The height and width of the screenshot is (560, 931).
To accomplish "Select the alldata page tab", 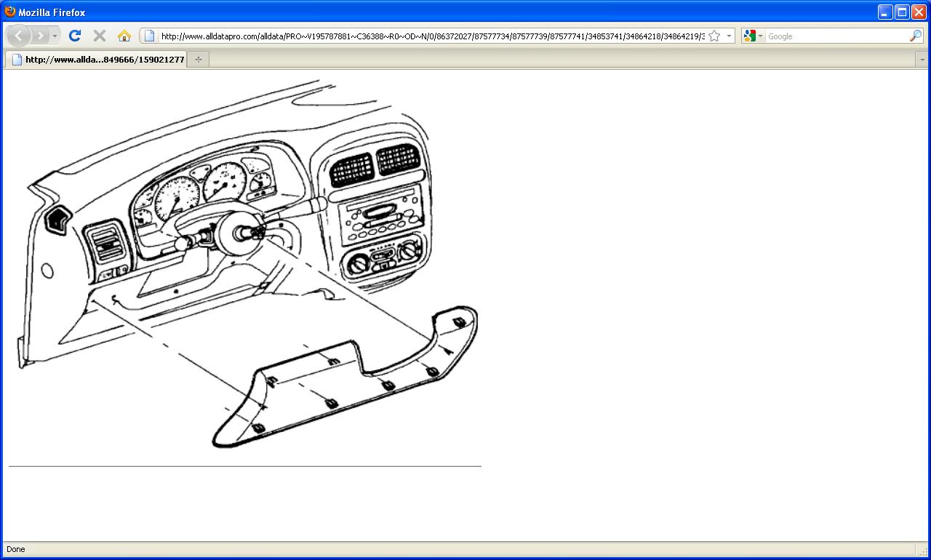I will pos(97,60).
